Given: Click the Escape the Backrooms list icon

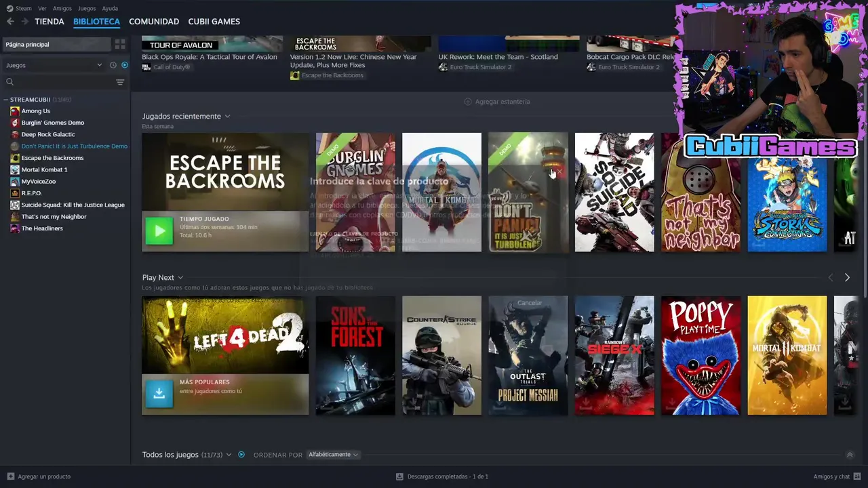Looking at the screenshot, I should (15, 158).
